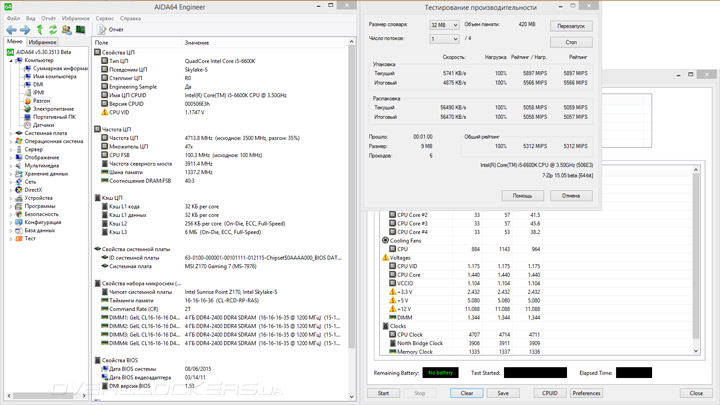Expand the Устройства tree node
The width and height of the screenshot is (720, 405).
[11, 198]
